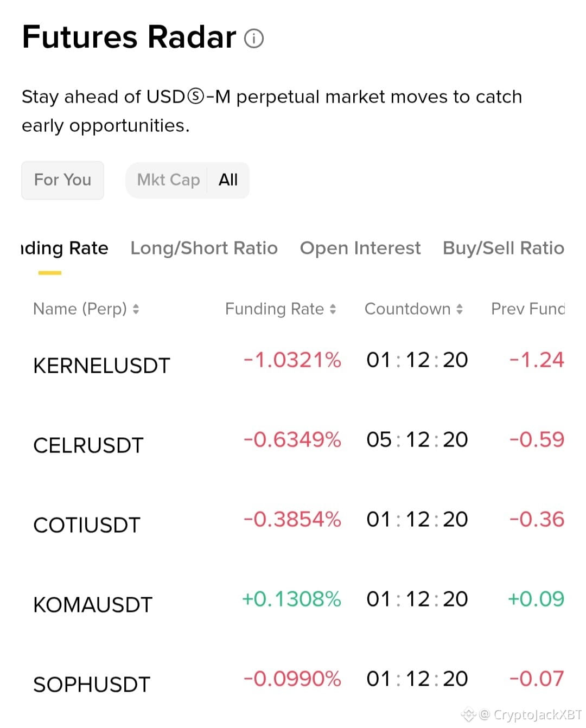Image resolution: width=586 pixels, height=728 pixels.
Task: Sort by Countdown arrows icon
Action: point(460,309)
